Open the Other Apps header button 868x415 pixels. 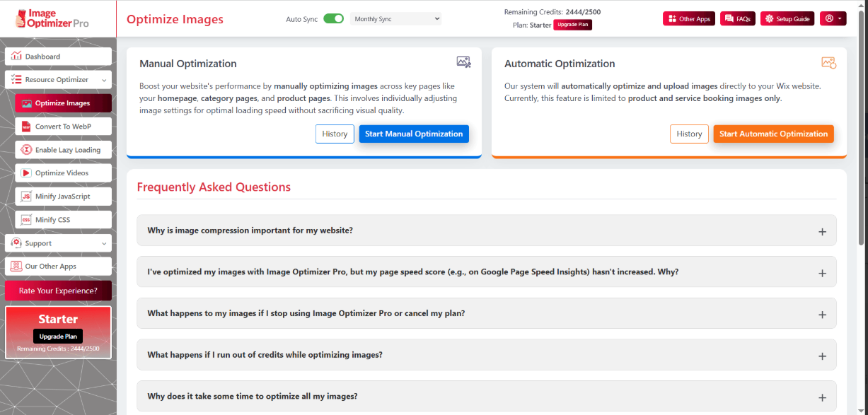689,19
